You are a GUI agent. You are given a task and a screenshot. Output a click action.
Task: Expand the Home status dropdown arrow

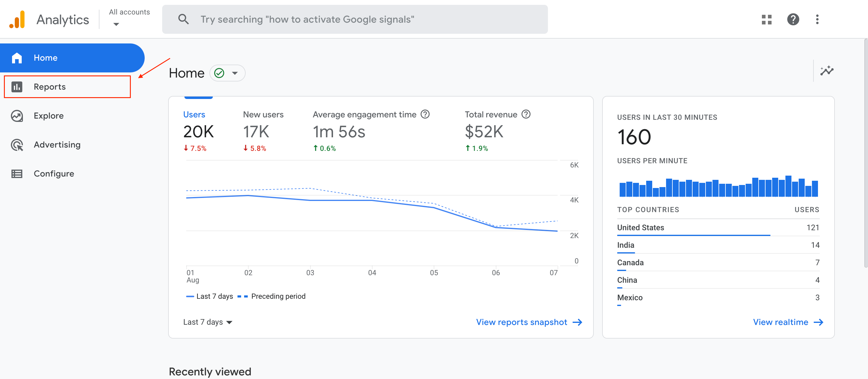[x=235, y=73]
